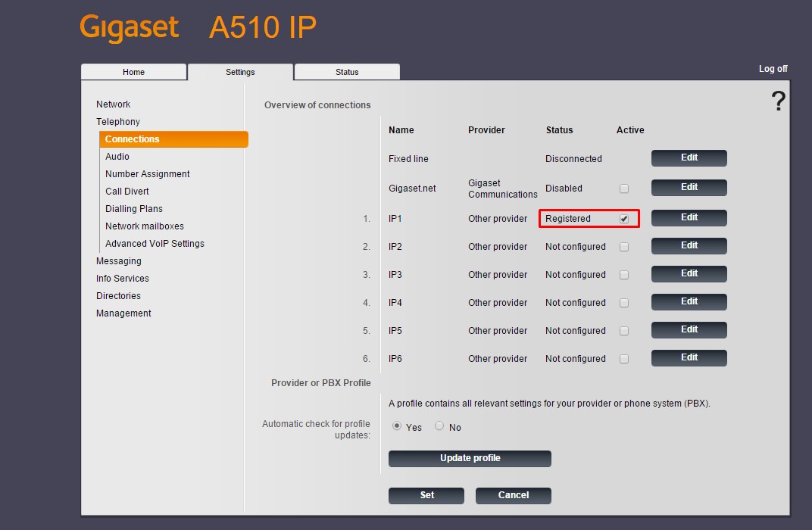Switch to the Home tab

[x=133, y=72]
